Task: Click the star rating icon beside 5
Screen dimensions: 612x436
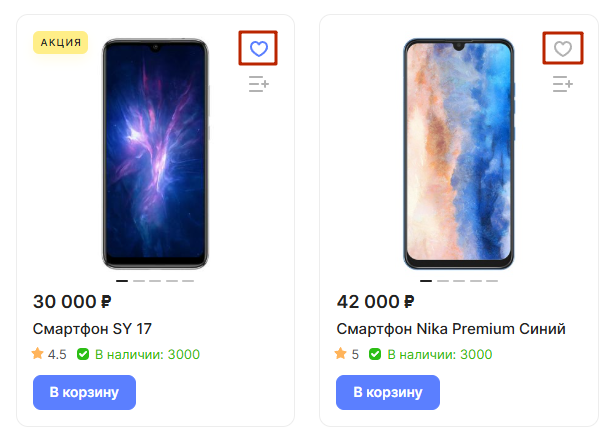Action: 342,354
